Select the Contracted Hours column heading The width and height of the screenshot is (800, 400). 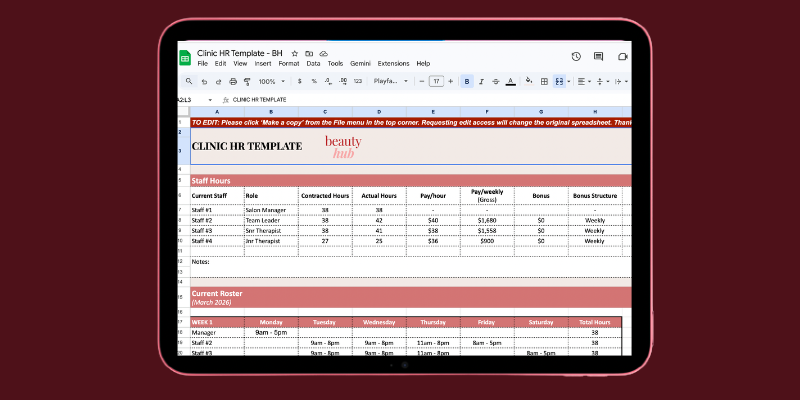(x=326, y=196)
